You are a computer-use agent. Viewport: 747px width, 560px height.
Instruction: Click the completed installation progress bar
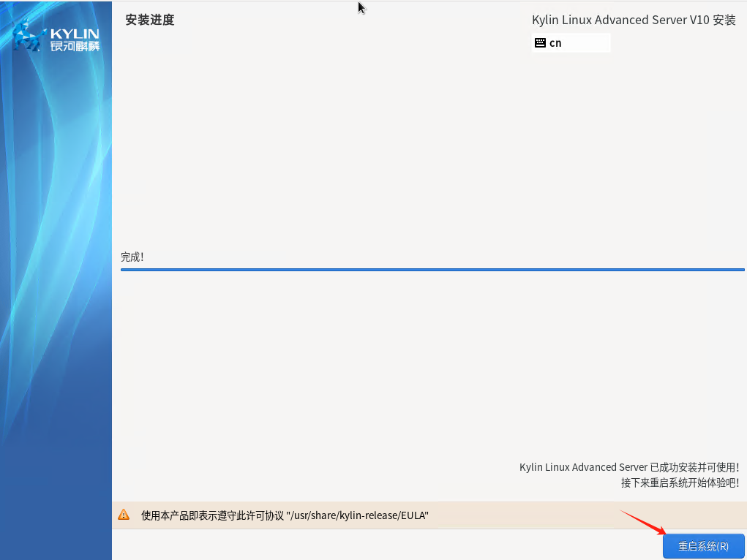pos(432,270)
